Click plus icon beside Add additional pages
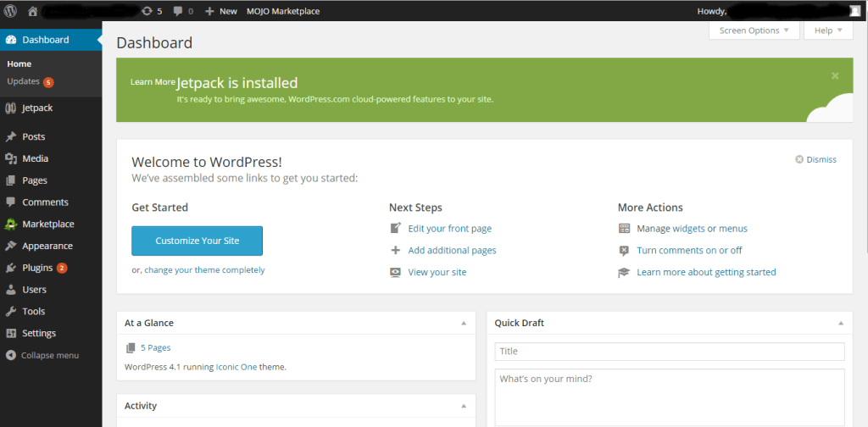Screen dimensions: 868x427 pos(395,250)
